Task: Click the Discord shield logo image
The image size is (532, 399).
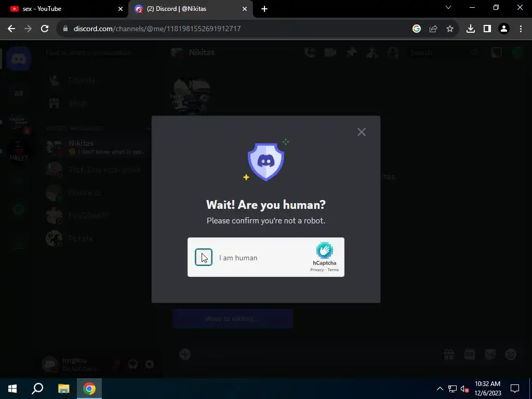Action: [266, 161]
